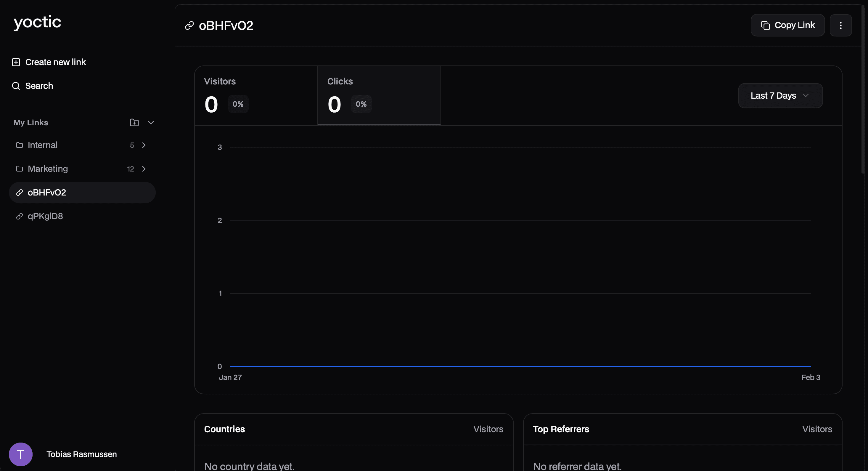
Task: Click the purple T user avatar
Action: [x=20, y=454]
